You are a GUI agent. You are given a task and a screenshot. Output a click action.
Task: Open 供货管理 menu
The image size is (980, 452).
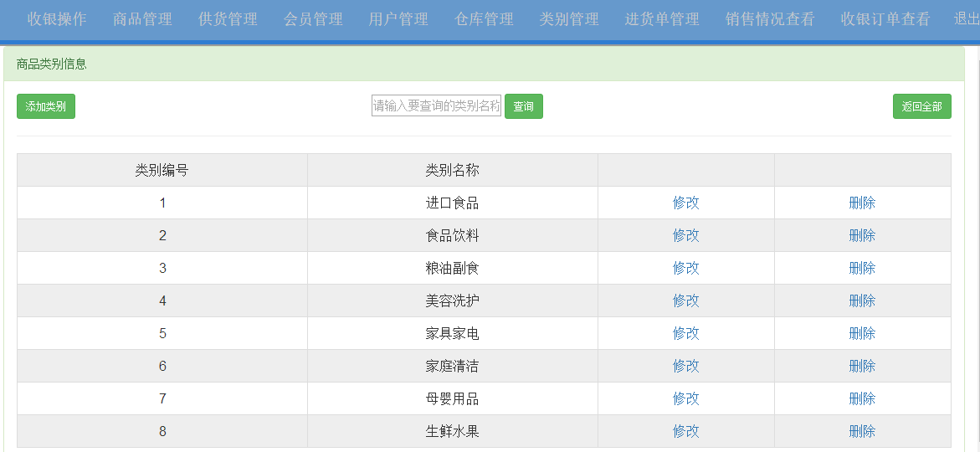coord(228,19)
